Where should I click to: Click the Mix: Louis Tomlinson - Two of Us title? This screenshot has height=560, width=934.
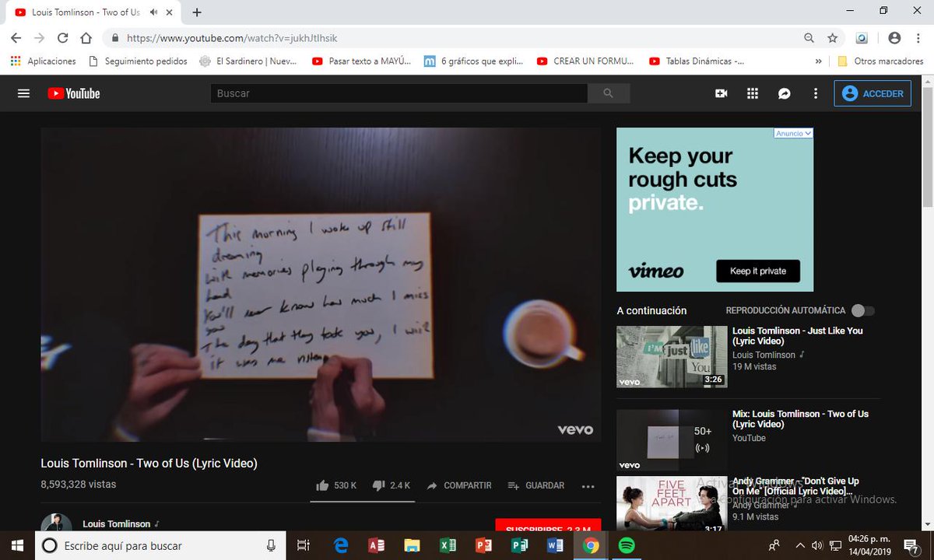tap(800, 419)
